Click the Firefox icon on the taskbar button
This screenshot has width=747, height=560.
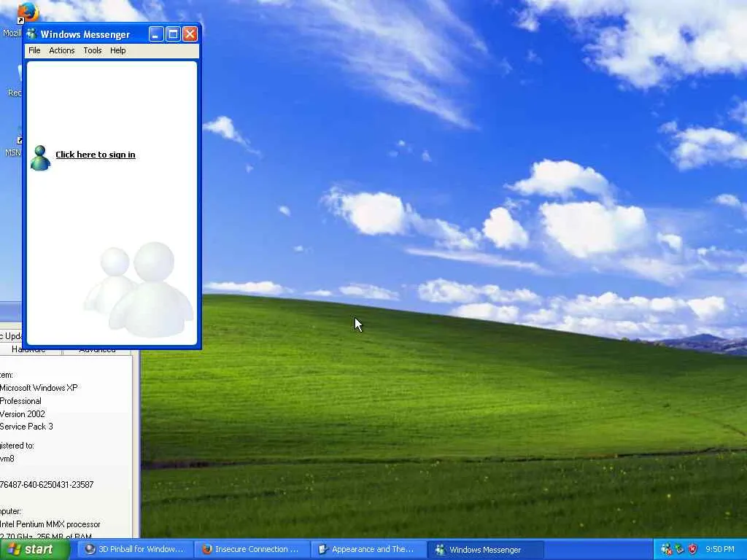(206, 550)
